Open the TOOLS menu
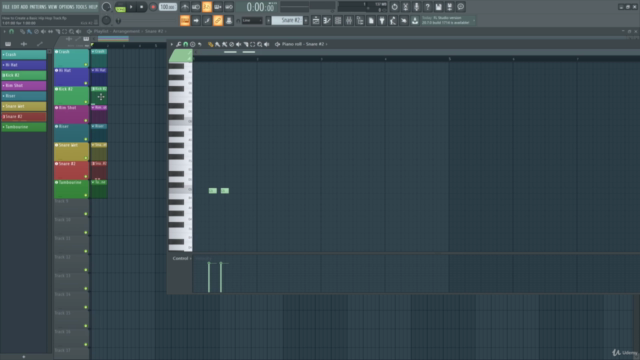This screenshot has width=640, height=360. 81,7
